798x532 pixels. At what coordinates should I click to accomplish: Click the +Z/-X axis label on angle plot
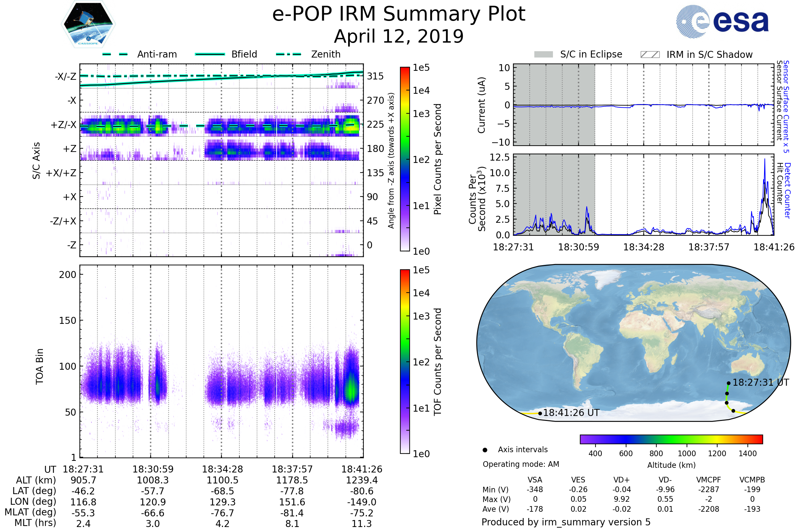(x=64, y=125)
